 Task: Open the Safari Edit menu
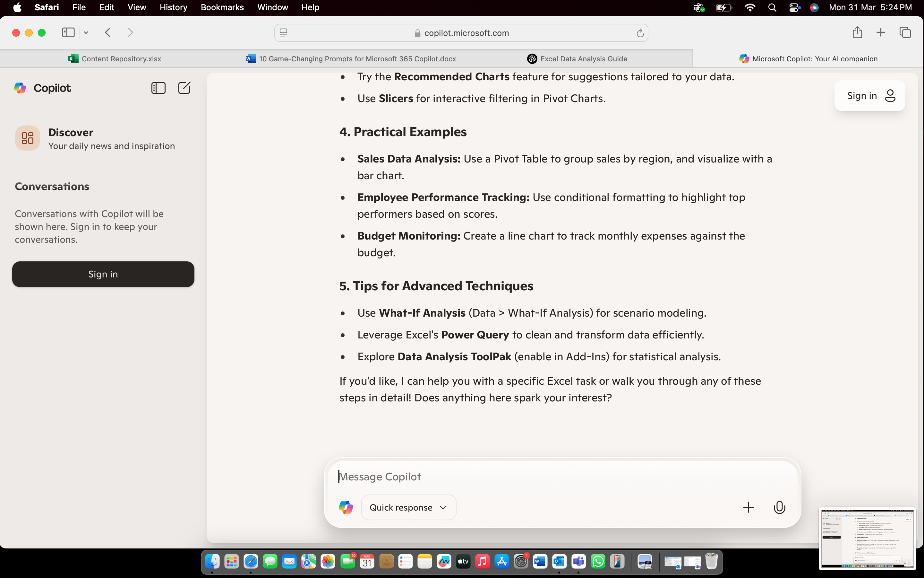tap(107, 8)
